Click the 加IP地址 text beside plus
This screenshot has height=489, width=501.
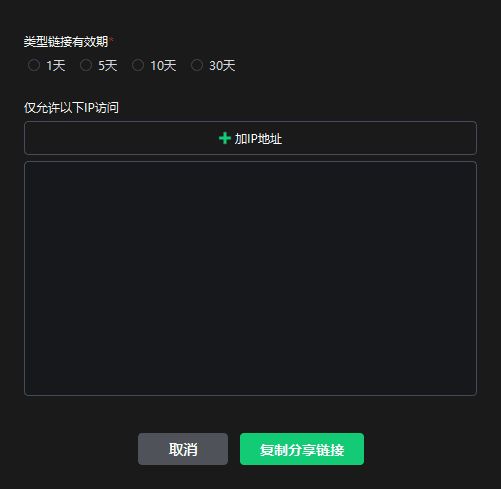(x=258, y=138)
